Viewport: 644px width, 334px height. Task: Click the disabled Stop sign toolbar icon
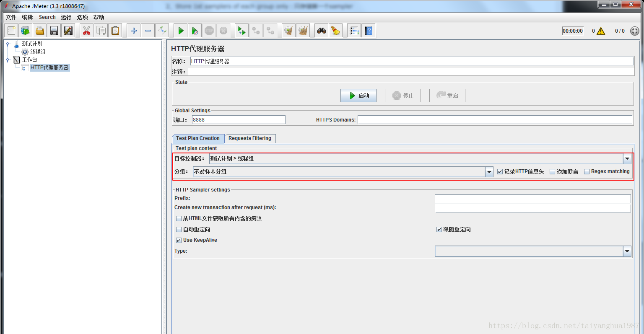(209, 31)
